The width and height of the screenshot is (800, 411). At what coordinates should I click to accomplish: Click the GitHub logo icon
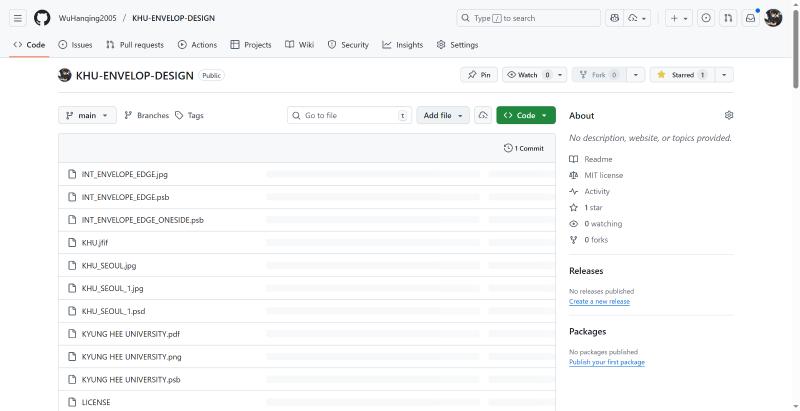tap(42, 18)
